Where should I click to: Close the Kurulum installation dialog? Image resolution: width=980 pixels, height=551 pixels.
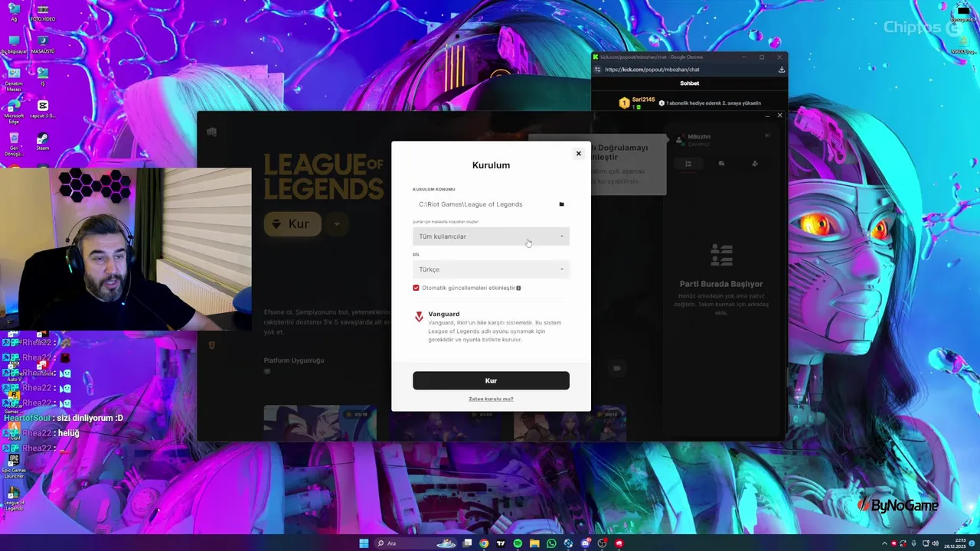point(579,154)
